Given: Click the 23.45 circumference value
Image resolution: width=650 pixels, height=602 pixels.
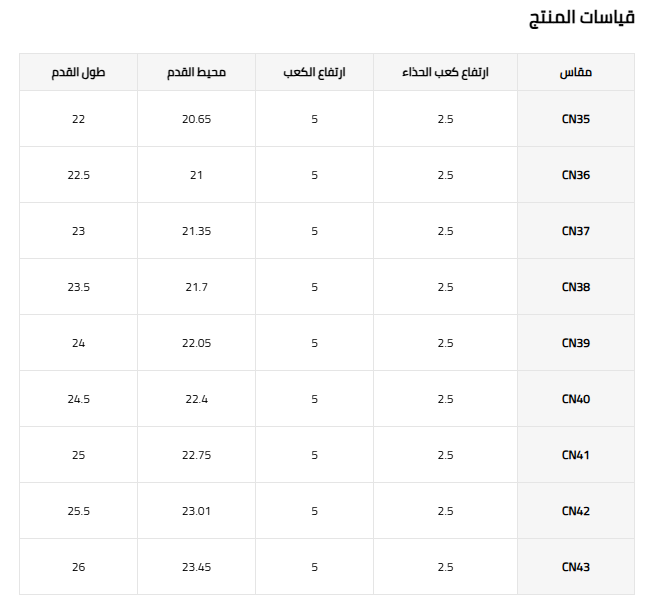Looking at the screenshot, I should (x=196, y=567).
